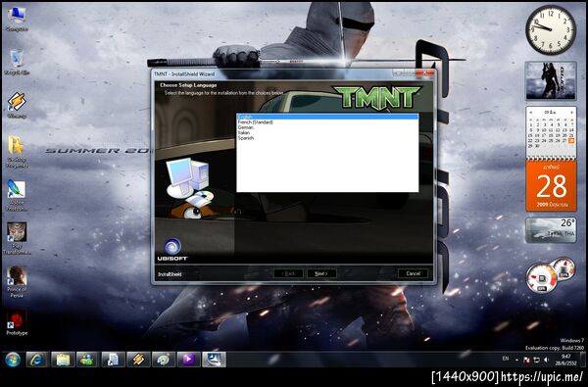Click the EN language indicator in tray
The image size is (588, 387).
click(506, 359)
